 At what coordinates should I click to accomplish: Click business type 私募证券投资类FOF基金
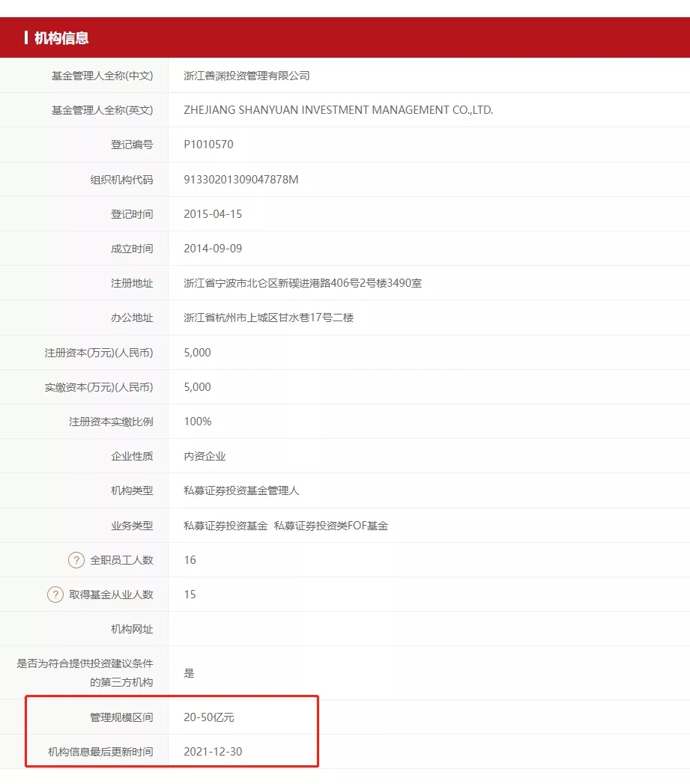click(x=331, y=526)
